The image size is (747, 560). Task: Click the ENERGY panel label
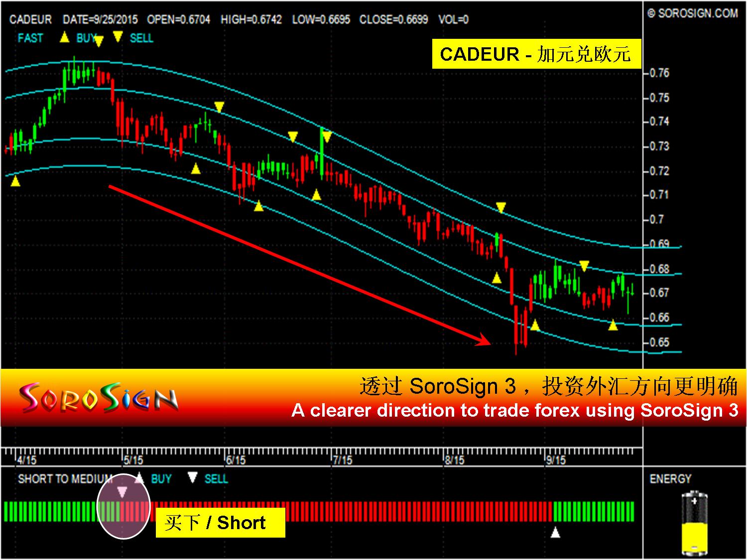coord(670,479)
